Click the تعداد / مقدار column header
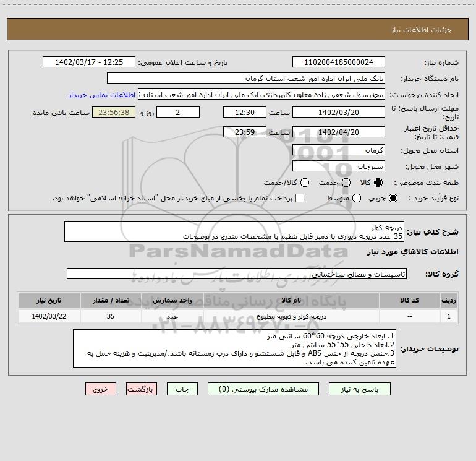The image size is (476, 461). click(x=111, y=301)
